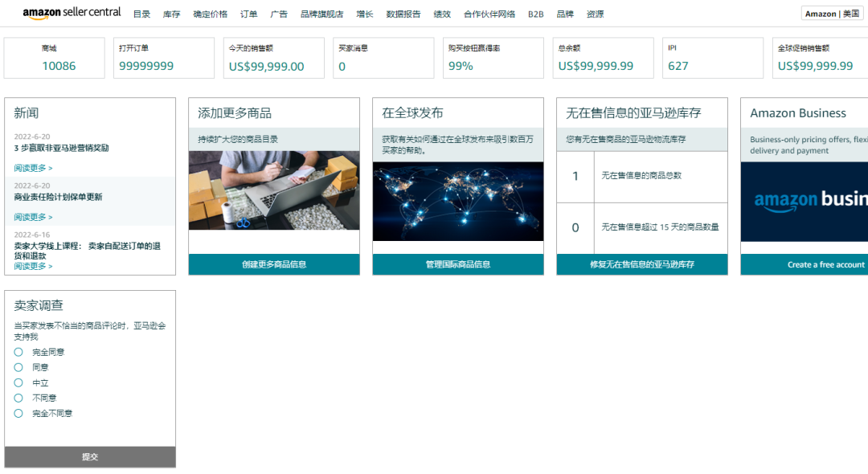Select the 完全不同意 radio option
Screen dimensions: 868x474
(18, 413)
